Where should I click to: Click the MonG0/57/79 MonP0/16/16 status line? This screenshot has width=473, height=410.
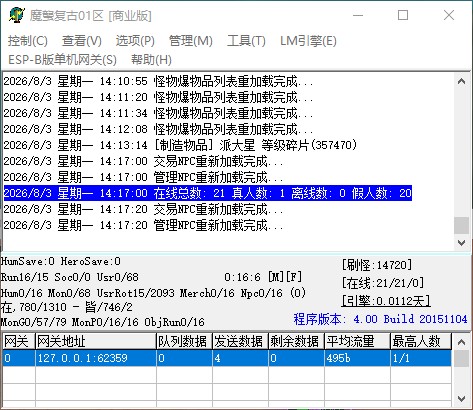(x=103, y=322)
